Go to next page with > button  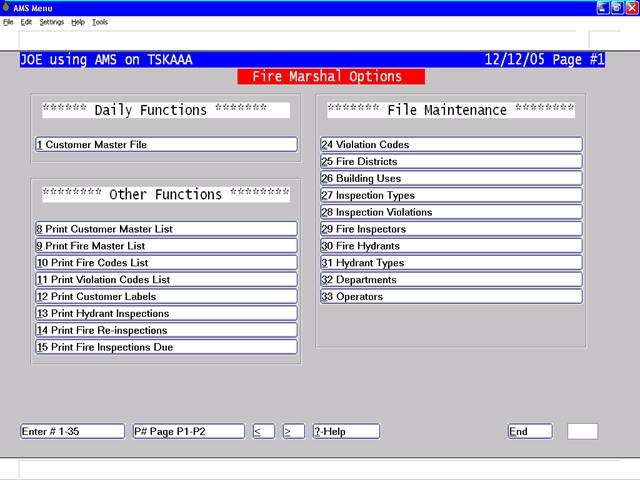coord(293,432)
